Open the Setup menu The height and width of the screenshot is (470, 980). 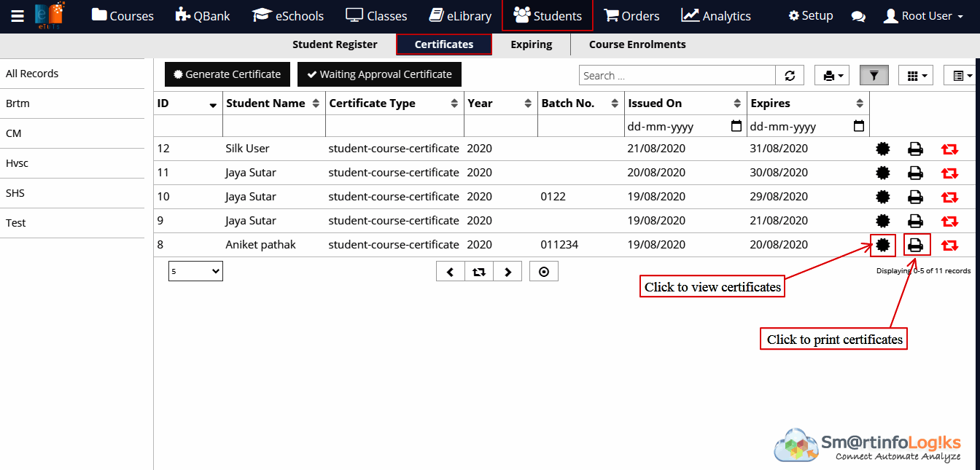click(x=811, y=16)
